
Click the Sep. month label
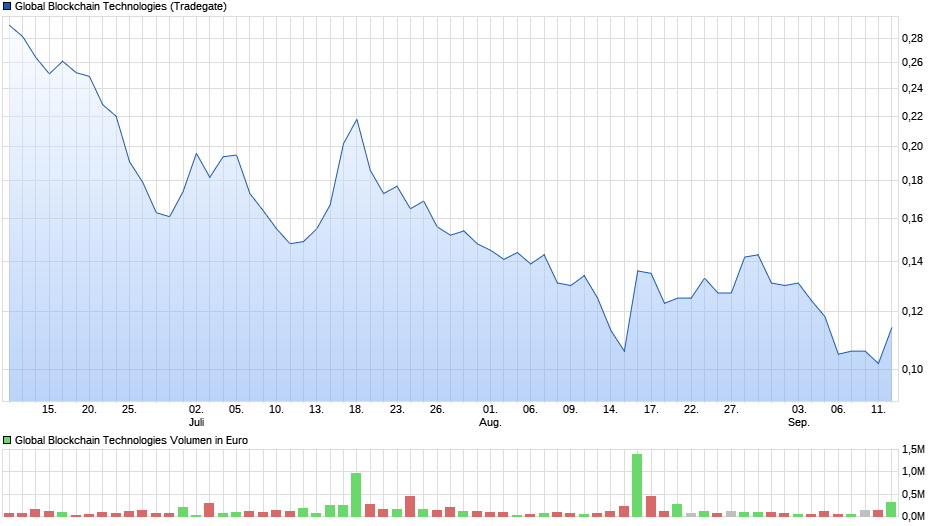799,422
